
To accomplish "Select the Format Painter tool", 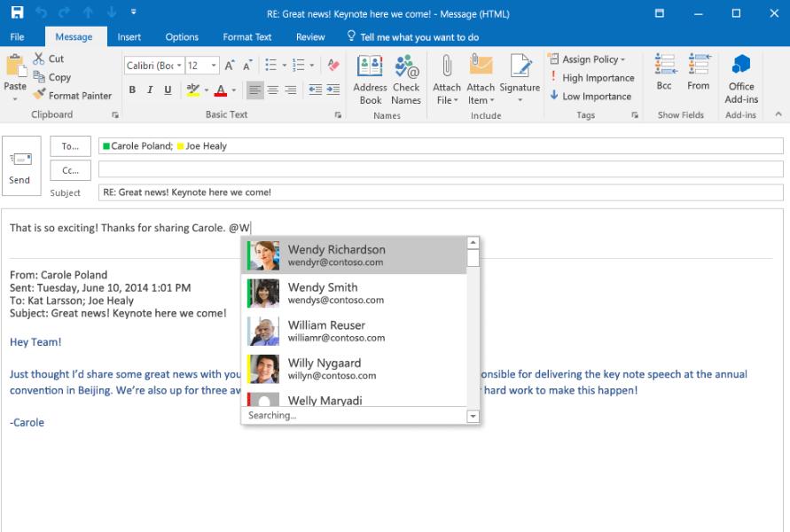I will click(73, 95).
